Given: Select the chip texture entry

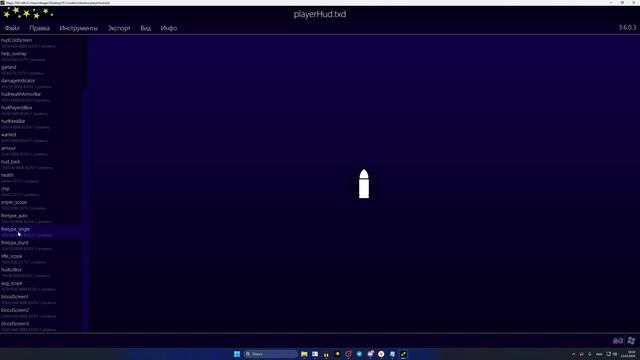Looking at the screenshot, I should point(41,191).
